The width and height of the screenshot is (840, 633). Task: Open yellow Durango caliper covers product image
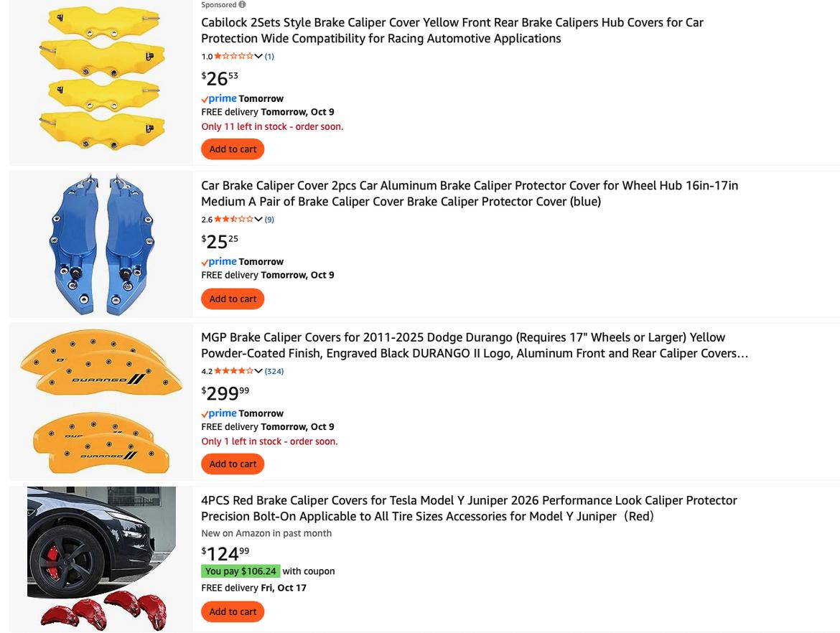(101, 402)
